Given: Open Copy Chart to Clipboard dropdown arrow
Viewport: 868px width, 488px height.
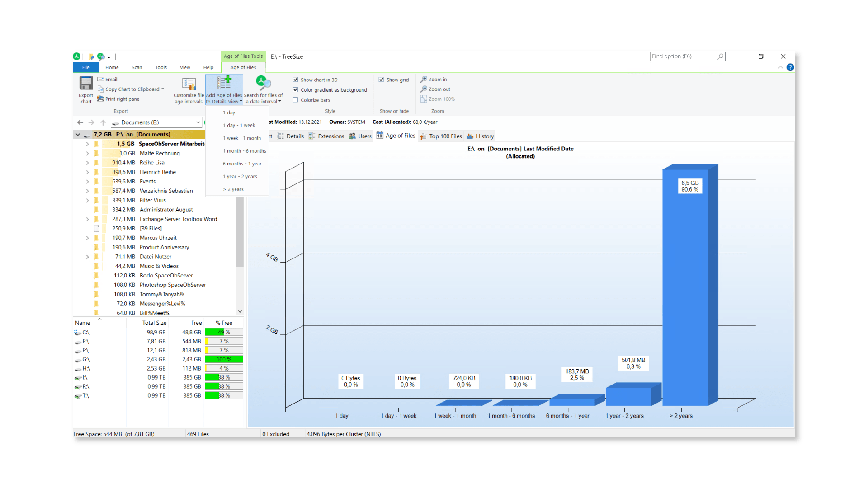Looking at the screenshot, I should [163, 89].
